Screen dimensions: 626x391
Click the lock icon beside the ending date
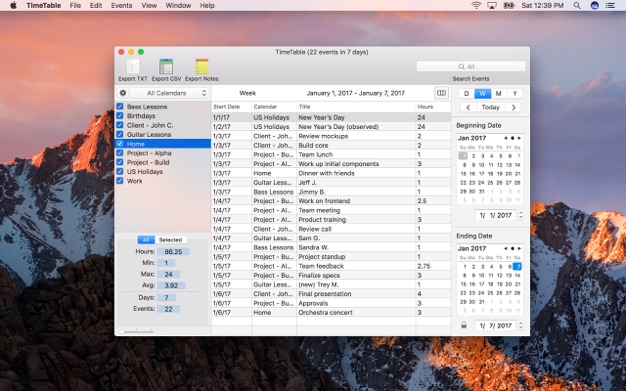tap(464, 325)
